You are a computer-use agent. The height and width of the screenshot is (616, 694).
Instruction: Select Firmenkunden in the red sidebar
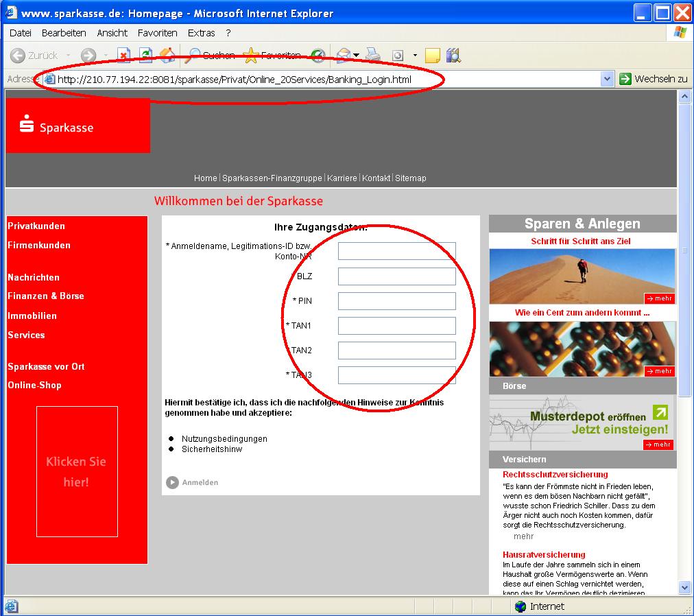pos(39,245)
